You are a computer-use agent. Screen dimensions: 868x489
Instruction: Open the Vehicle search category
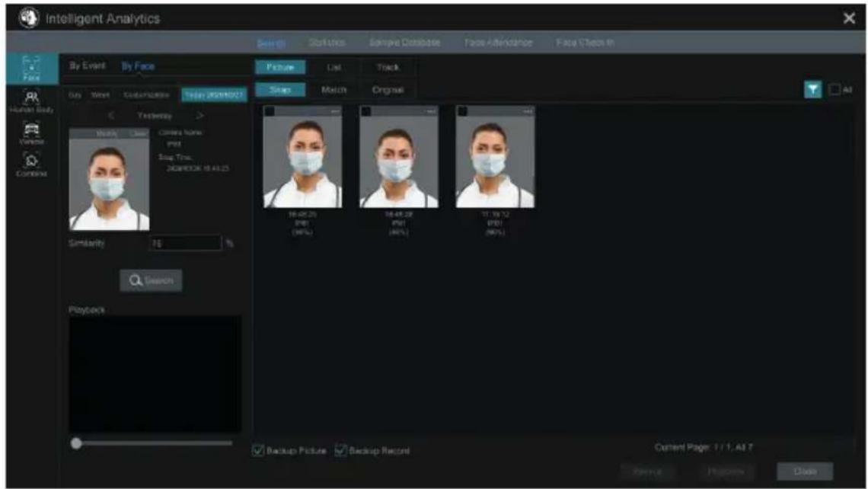coord(31,133)
